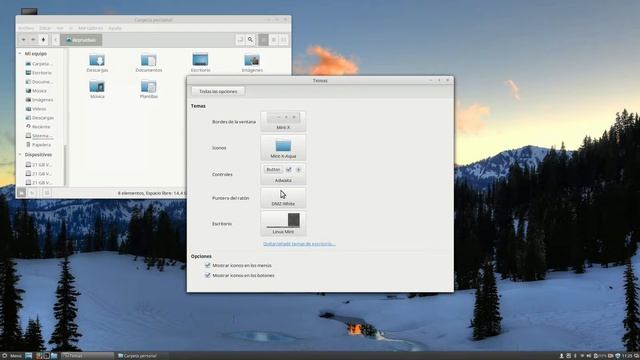Open Papelera in the sidebar
Viewport: 640px width, 360px height.
[x=38, y=144]
